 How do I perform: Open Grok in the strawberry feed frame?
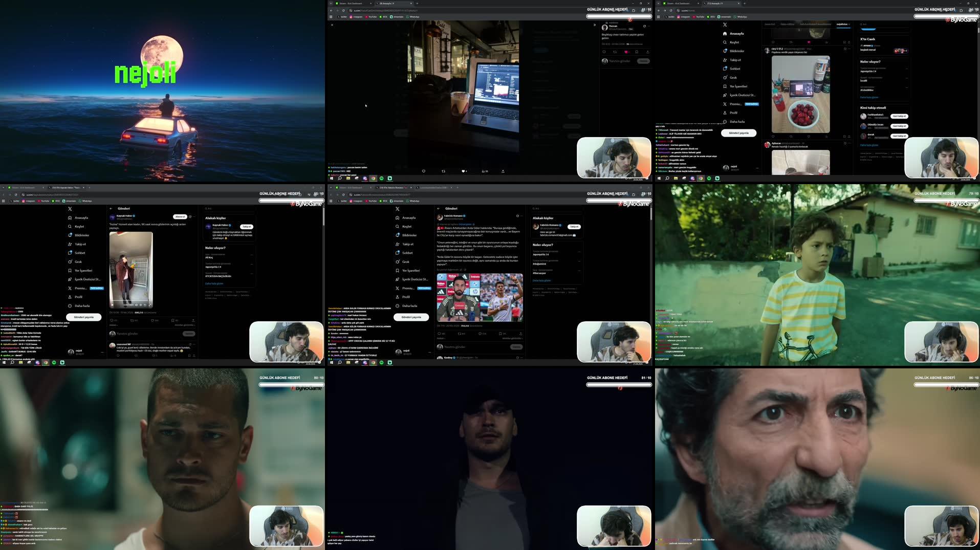730,77
